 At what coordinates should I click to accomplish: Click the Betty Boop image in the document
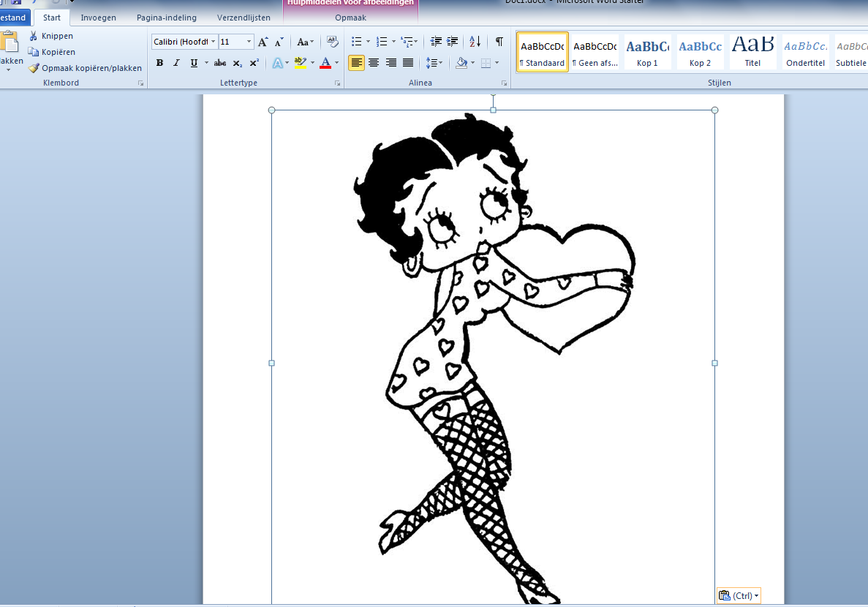pyautogui.click(x=493, y=357)
